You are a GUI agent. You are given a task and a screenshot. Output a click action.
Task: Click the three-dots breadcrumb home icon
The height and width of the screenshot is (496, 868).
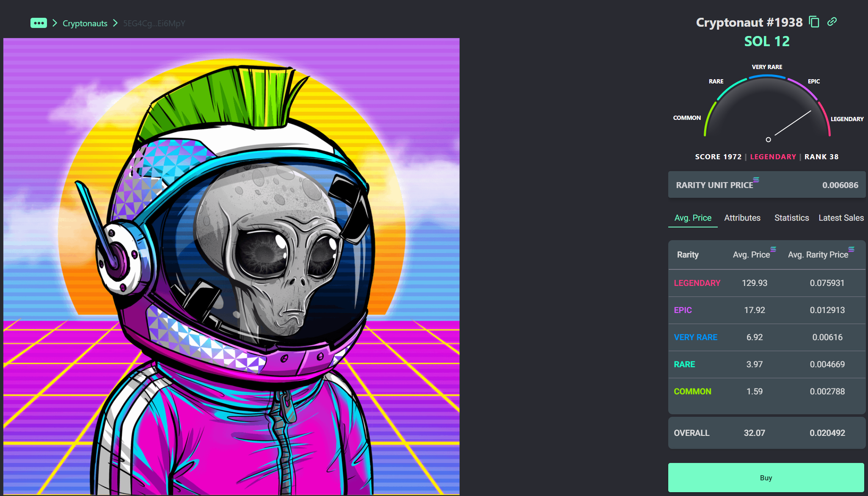point(39,23)
